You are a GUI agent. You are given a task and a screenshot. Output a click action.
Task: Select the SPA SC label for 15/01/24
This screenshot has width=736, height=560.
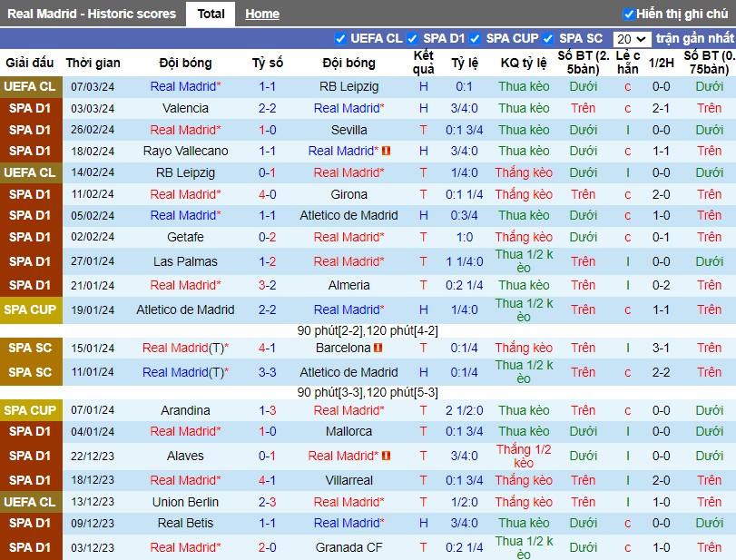click(x=31, y=348)
